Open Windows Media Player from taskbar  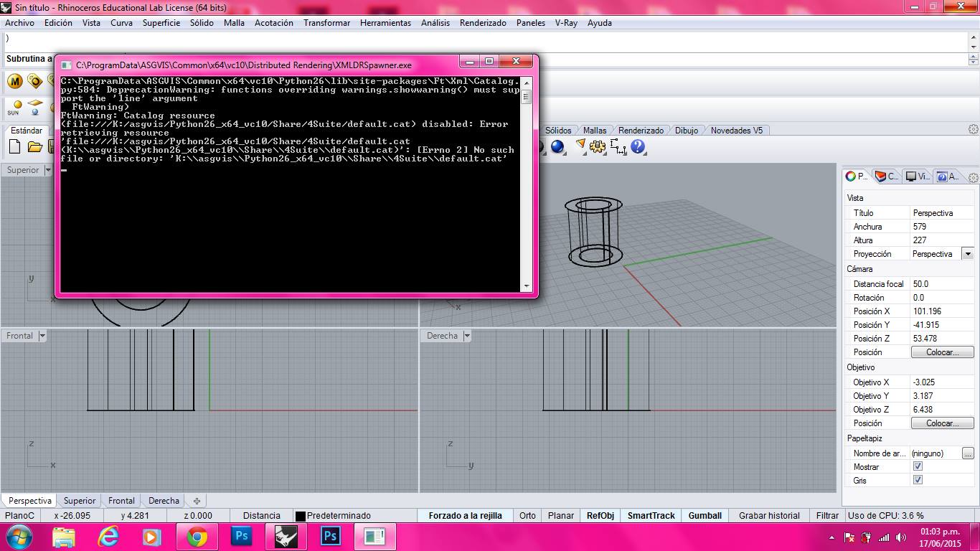151,537
